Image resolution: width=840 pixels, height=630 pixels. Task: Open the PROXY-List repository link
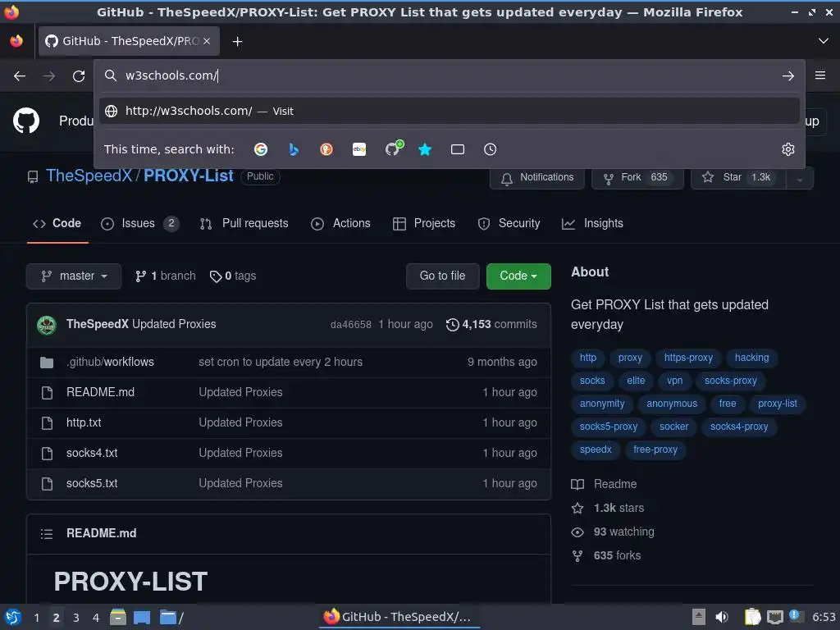[189, 176]
